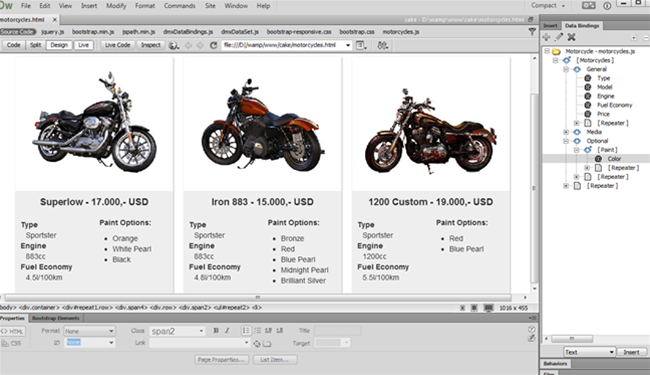This screenshot has width=650, height=375.
Task: Click the tablet size icon in status bar
Action: [474, 308]
